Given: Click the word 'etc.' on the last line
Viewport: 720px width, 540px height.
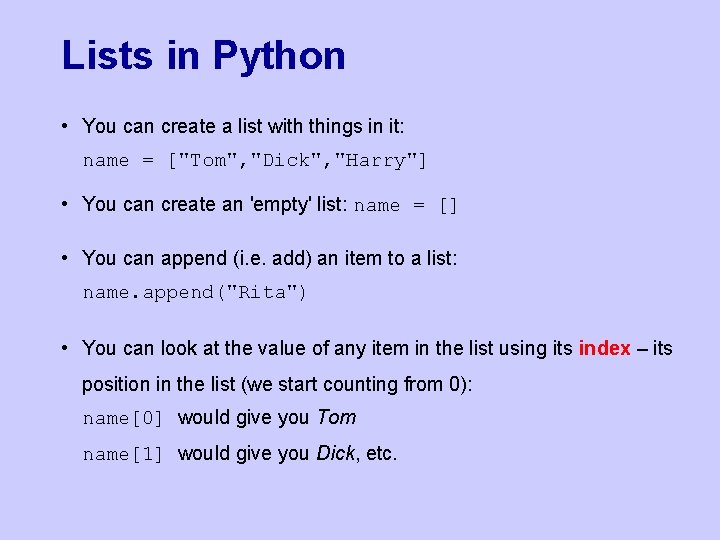Looking at the screenshot, I should (x=382, y=453).
